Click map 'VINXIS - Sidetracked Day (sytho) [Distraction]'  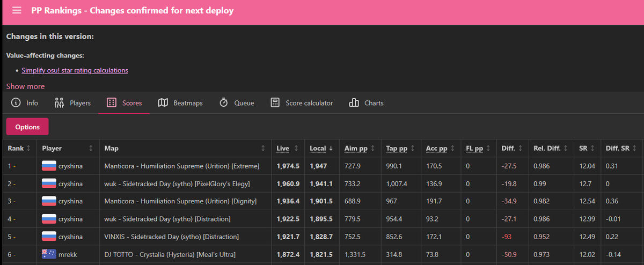click(172, 237)
